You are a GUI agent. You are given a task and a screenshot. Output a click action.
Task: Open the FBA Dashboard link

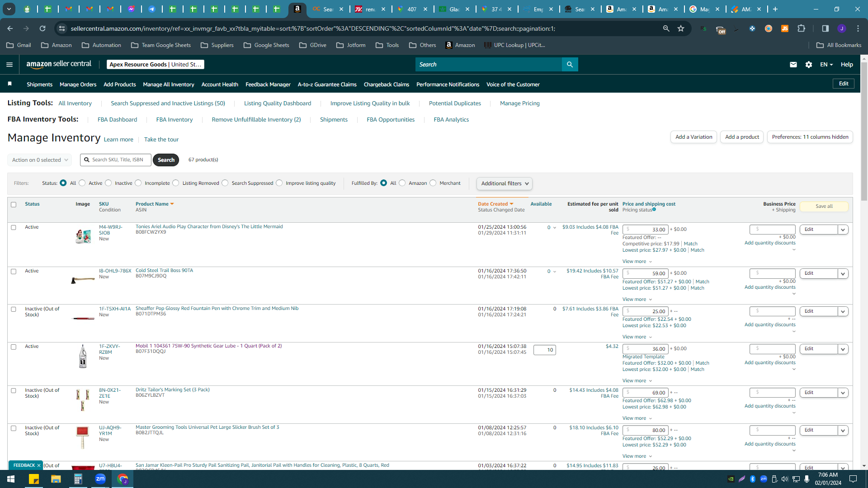coord(118,120)
